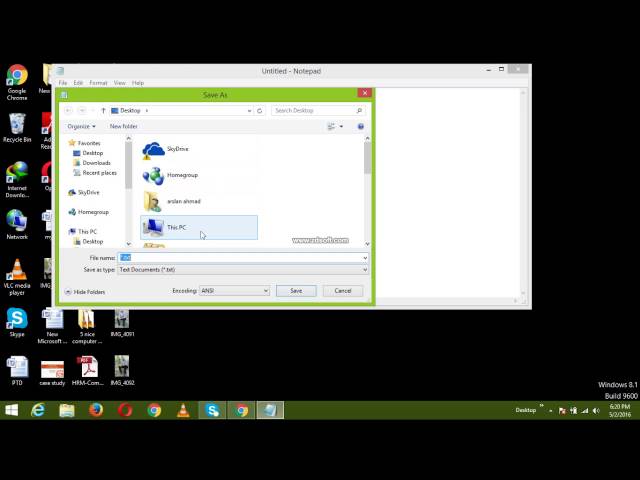Open IMG_4092 image on desktop

tap(122, 371)
